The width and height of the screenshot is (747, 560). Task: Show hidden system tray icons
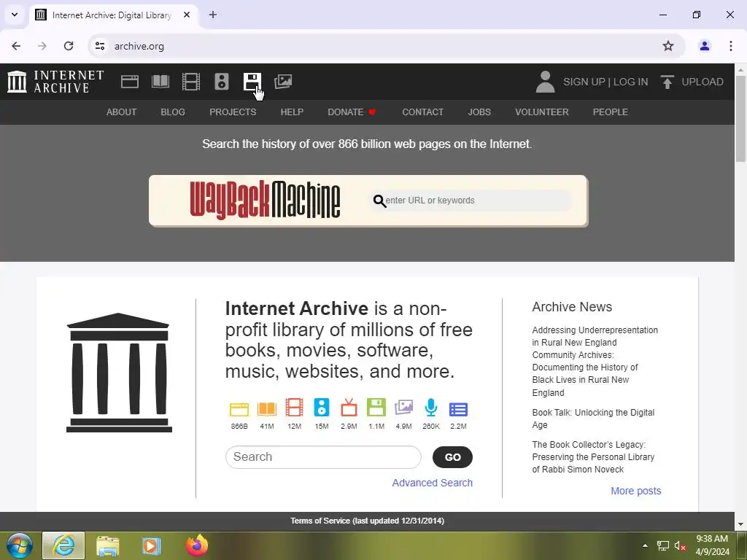[x=645, y=545]
